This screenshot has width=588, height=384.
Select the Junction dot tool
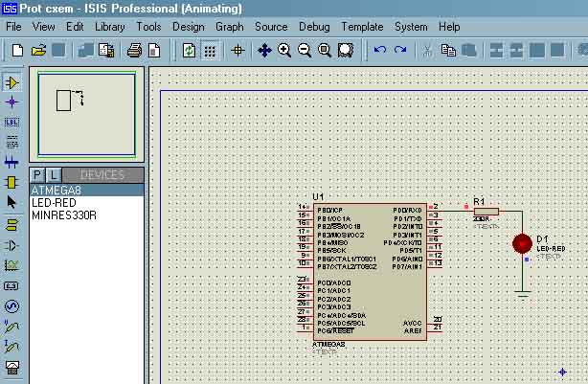click(11, 102)
